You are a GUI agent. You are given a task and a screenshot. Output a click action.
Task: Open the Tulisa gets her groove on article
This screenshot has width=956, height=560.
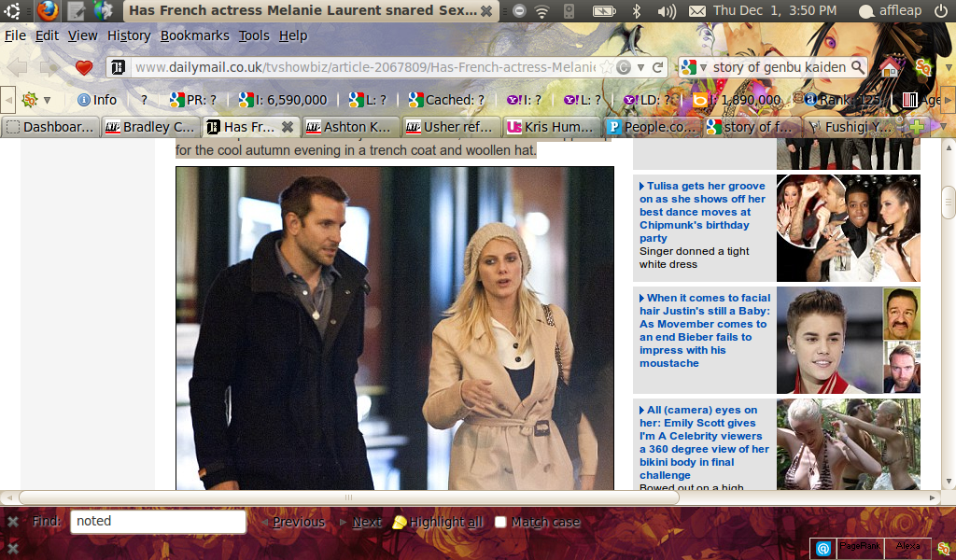pyautogui.click(x=702, y=212)
